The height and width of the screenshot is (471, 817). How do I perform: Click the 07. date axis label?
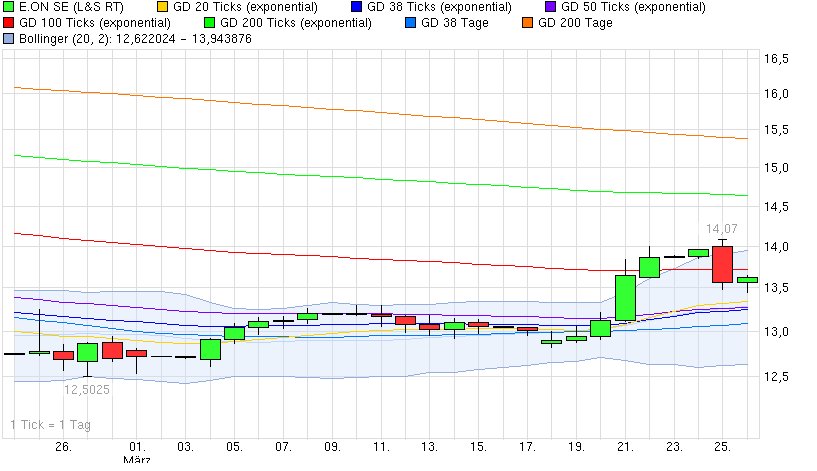tap(283, 447)
